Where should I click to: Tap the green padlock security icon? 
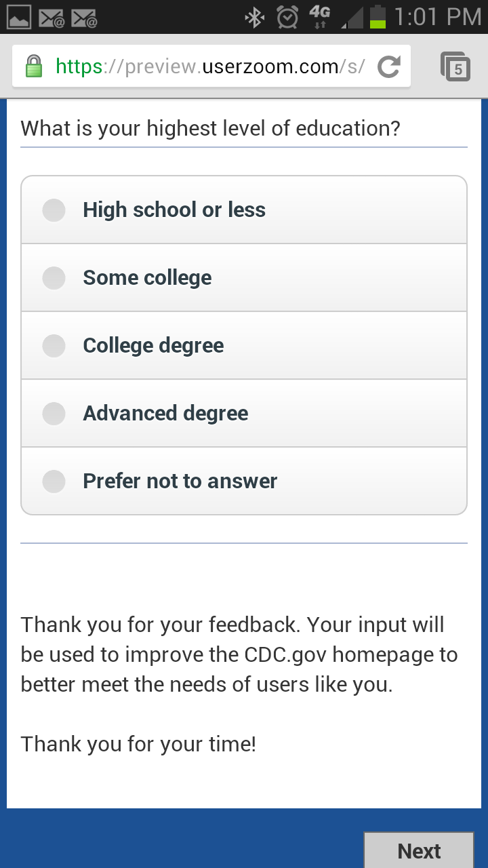pos(33,66)
